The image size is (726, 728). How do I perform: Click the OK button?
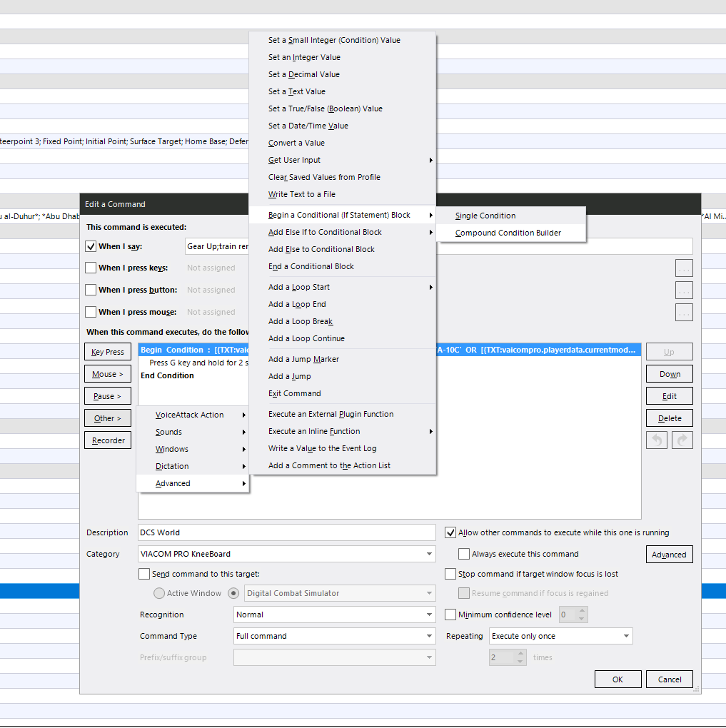[617, 679]
